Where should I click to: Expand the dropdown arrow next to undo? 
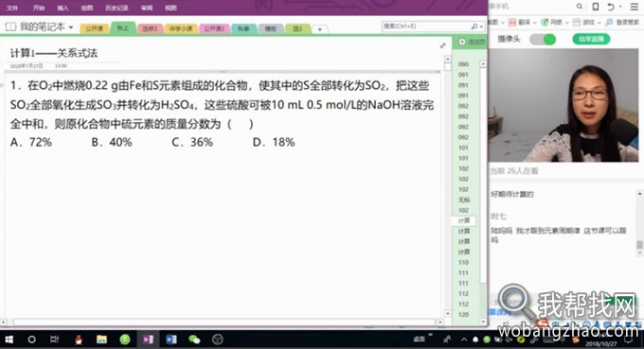click(620, 7)
